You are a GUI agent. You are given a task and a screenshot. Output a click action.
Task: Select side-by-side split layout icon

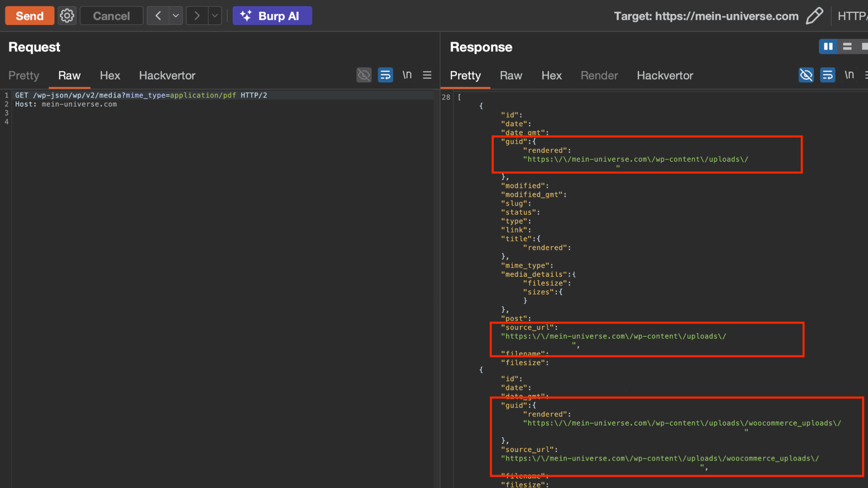pyautogui.click(x=828, y=47)
